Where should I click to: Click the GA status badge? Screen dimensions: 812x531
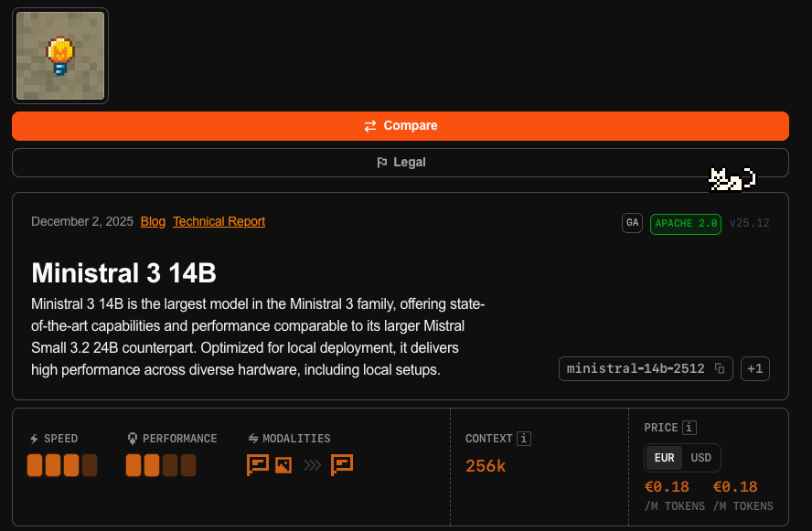click(x=632, y=223)
